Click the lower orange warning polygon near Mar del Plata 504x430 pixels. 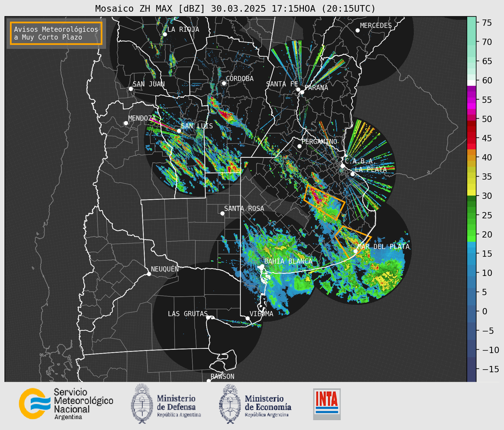tap(353, 242)
